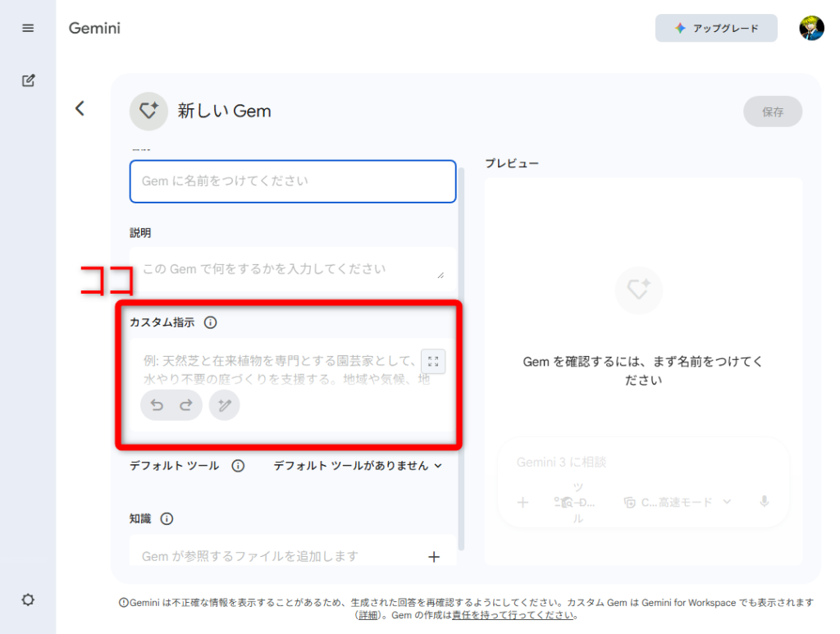Show info for デフォルト ツール
The image size is (840, 634).
pyautogui.click(x=238, y=466)
